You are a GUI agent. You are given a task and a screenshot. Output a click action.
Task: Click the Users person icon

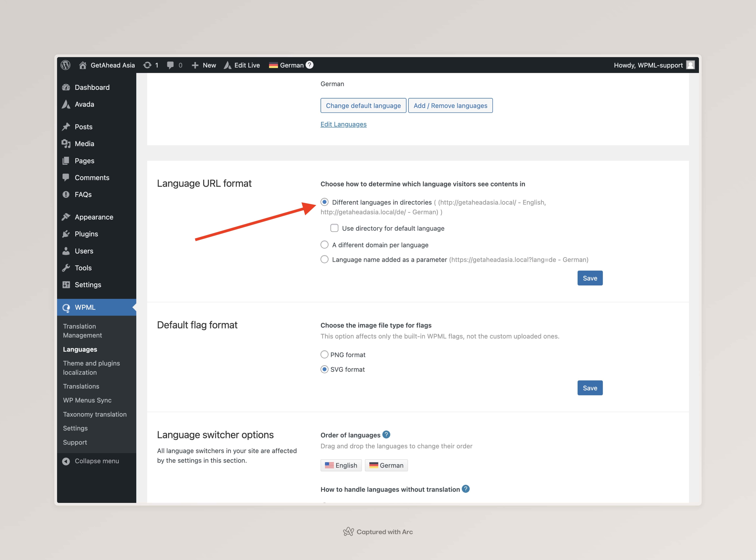pyautogui.click(x=66, y=251)
